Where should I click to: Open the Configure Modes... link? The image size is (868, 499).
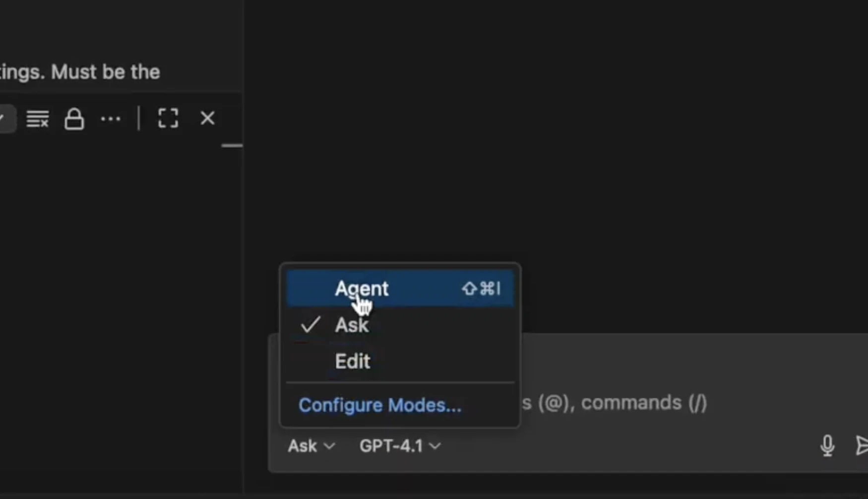pyautogui.click(x=379, y=405)
